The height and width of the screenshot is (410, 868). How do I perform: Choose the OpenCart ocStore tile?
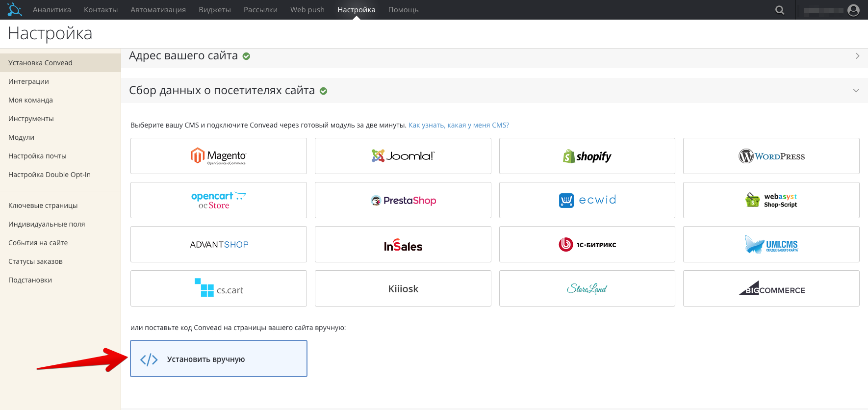pyautogui.click(x=219, y=200)
